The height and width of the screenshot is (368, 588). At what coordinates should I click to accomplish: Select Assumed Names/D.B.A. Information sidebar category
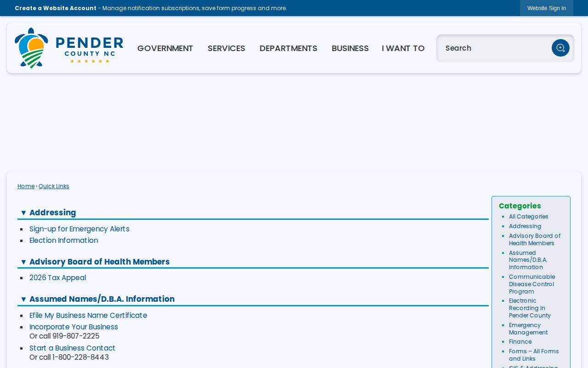(x=528, y=260)
